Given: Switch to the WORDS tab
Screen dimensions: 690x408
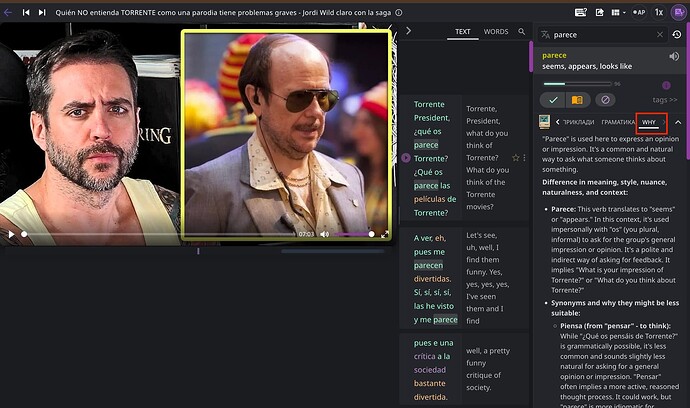Looking at the screenshot, I should pyautogui.click(x=496, y=32).
